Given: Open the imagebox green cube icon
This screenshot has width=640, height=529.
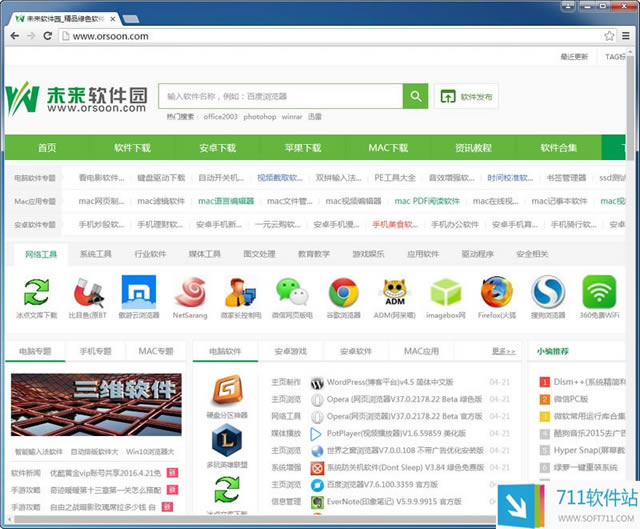Looking at the screenshot, I should pyautogui.click(x=446, y=292).
